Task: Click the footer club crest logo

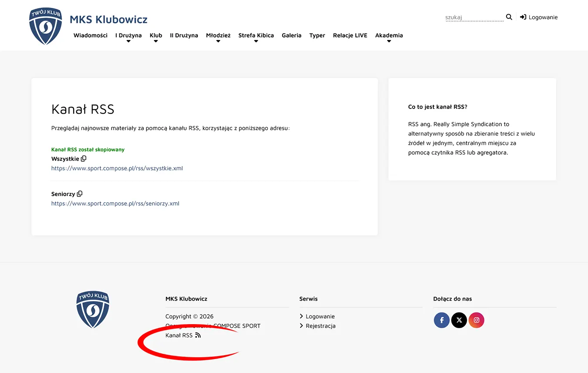Action: [93, 309]
